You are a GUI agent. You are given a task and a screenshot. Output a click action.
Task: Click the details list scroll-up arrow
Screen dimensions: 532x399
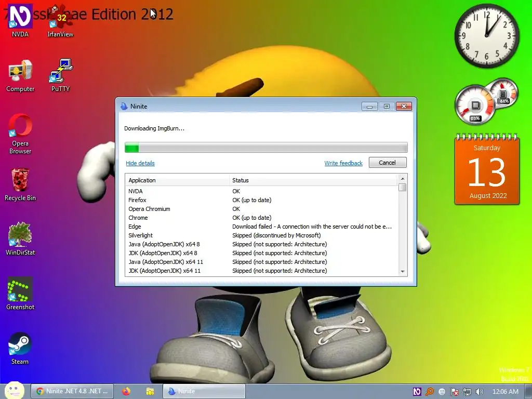pyautogui.click(x=403, y=179)
